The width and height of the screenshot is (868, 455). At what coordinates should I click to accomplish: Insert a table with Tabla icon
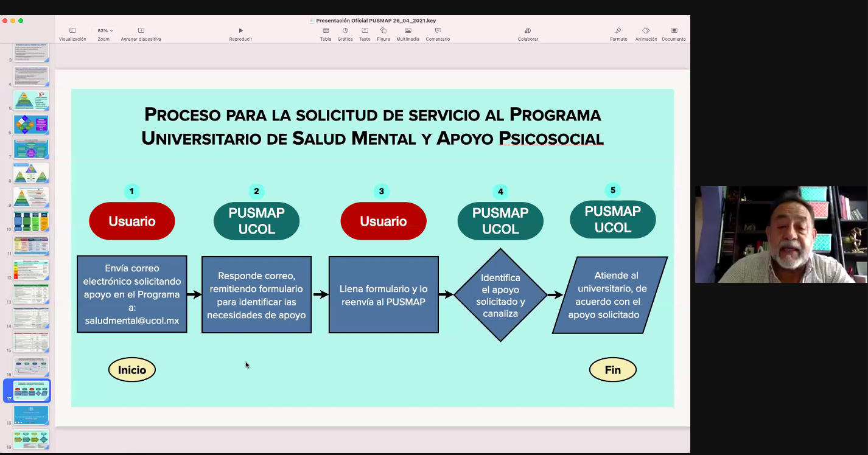coord(326,30)
